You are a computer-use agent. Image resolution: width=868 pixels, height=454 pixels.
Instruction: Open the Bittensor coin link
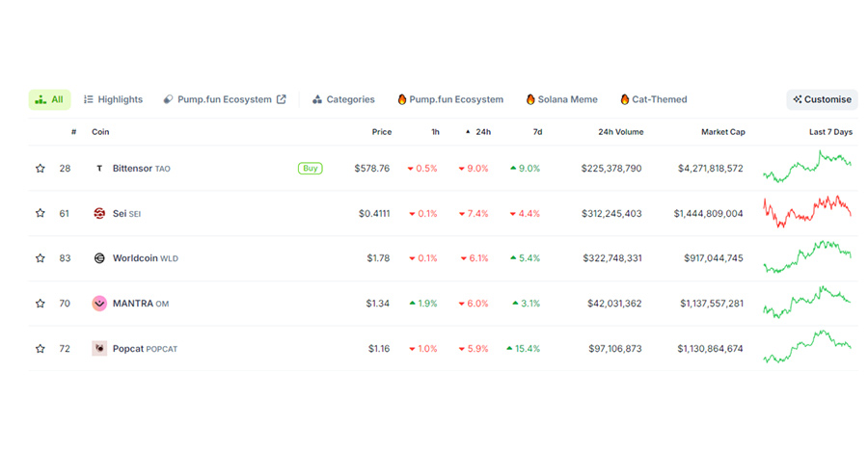(x=141, y=168)
